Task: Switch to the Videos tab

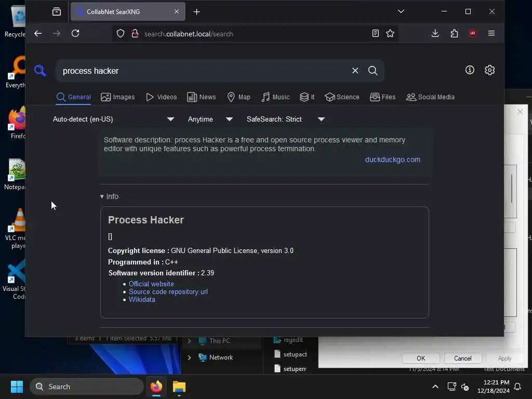Action: 161,97
